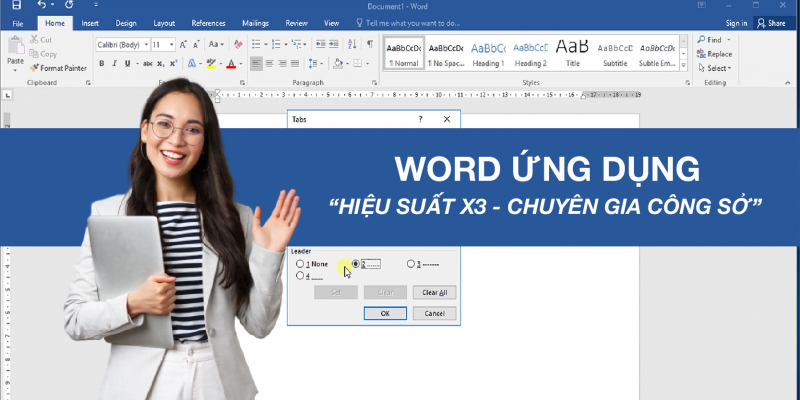Viewport: 800px width, 400px height.
Task: Center-align text using the ribbon icon
Action: click(270, 63)
